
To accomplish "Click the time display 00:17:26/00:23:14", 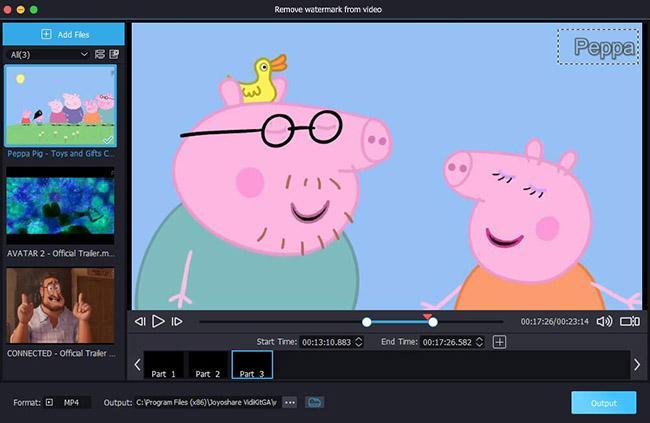I will click(x=555, y=322).
